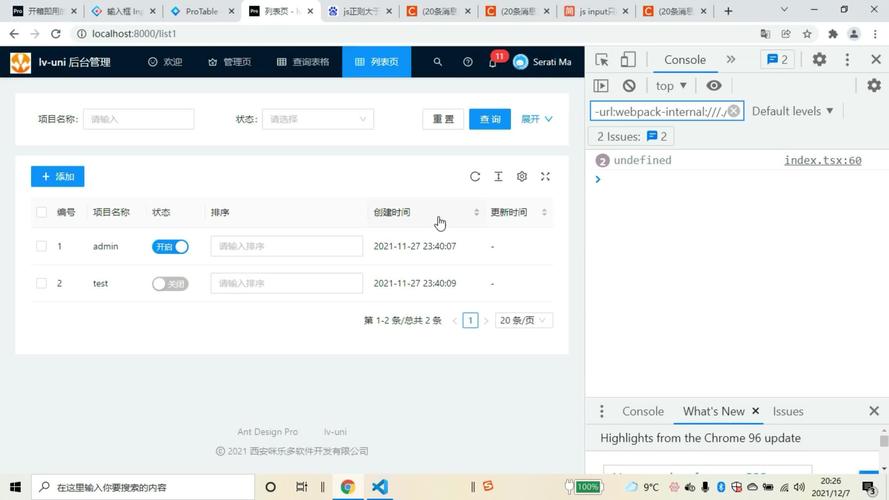The height and width of the screenshot is (500, 889).
Task: Open Chrome extensions puzzle icon
Action: click(x=832, y=34)
